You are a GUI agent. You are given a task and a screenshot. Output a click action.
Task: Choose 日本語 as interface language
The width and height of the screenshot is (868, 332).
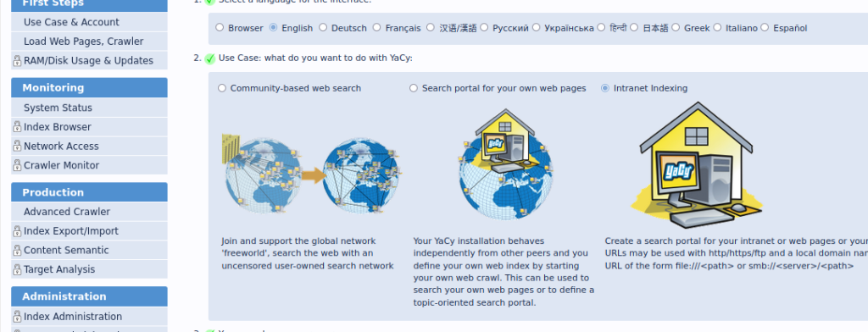point(634,27)
